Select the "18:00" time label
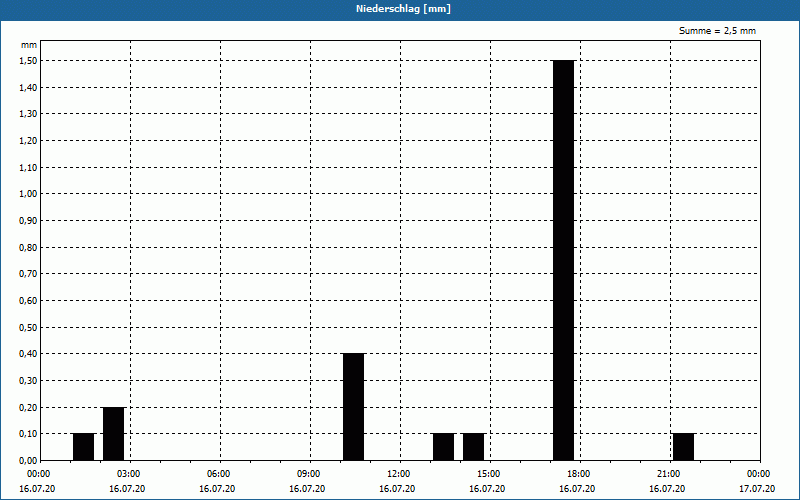800x500 pixels. coord(579,474)
